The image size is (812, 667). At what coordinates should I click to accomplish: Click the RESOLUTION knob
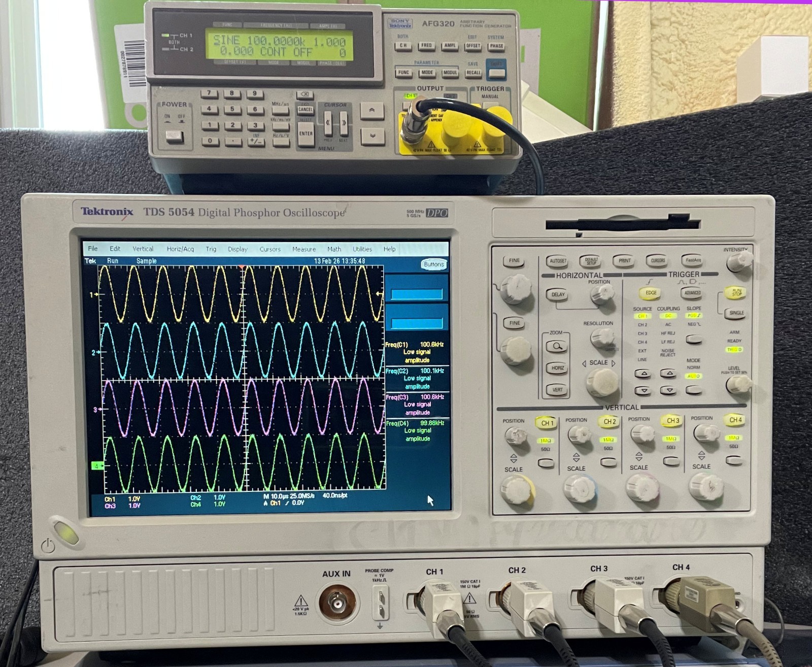(x=602, y=338)
